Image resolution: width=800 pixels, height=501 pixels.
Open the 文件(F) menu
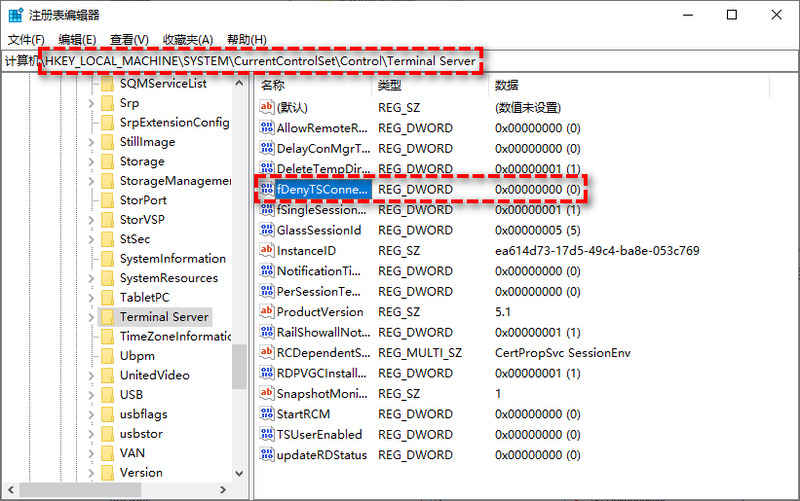pos(26,39)
